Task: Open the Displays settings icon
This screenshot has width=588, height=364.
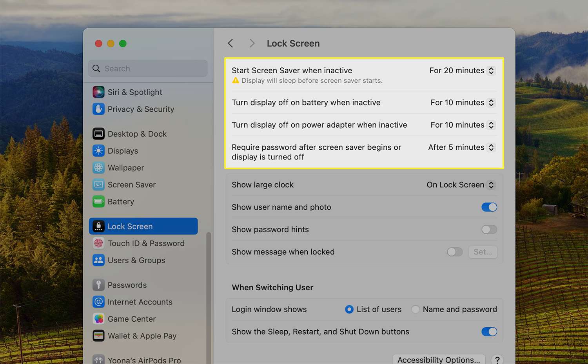Action: coord(98,151)
